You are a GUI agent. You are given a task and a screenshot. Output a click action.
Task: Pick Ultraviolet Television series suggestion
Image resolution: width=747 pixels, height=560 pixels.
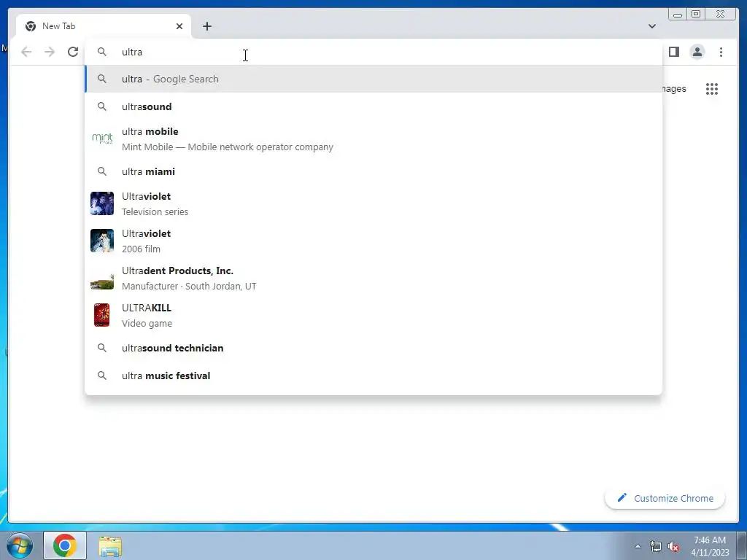373,204
